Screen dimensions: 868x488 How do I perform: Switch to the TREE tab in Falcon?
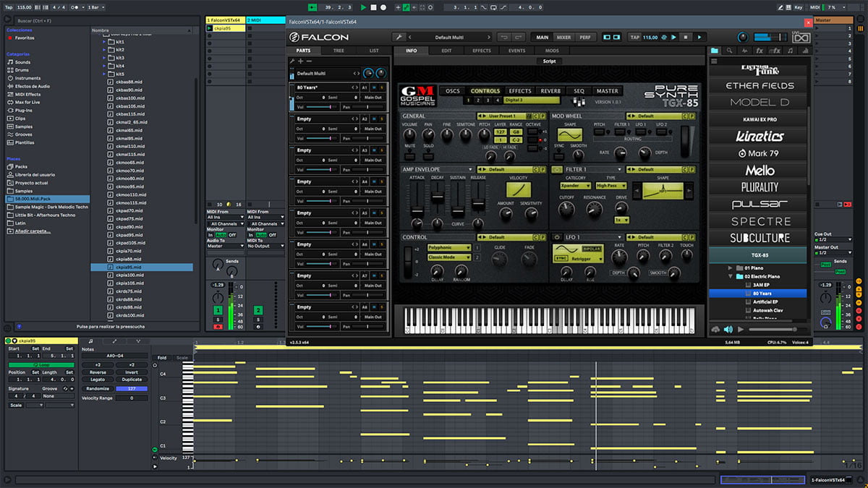tap(339, 51)
